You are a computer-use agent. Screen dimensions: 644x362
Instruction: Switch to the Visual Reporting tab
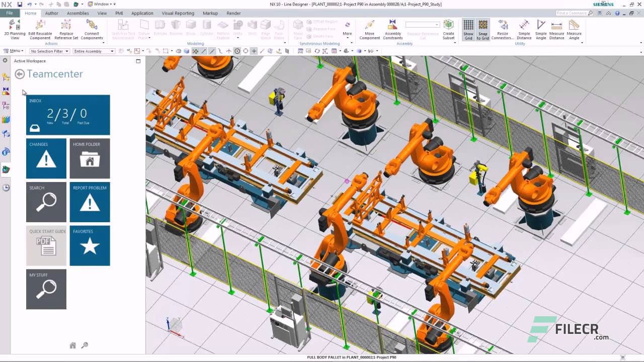[178, 13]
